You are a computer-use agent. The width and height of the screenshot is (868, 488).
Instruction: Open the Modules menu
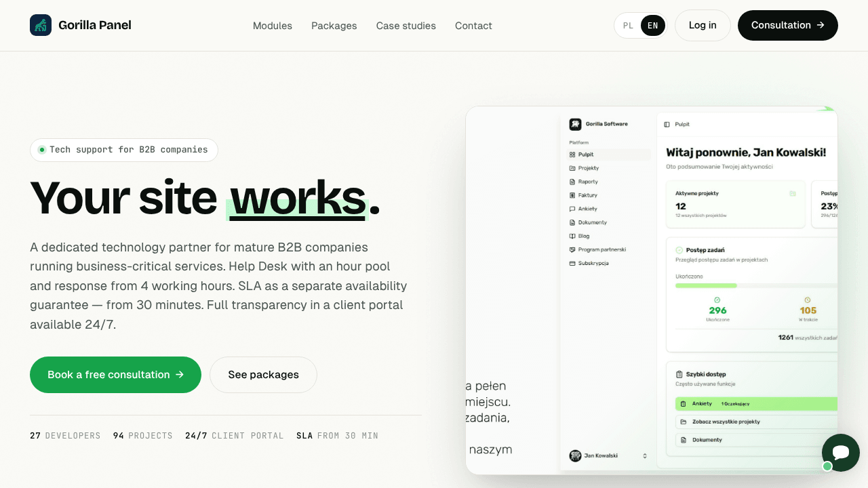[x=273, y=26]
